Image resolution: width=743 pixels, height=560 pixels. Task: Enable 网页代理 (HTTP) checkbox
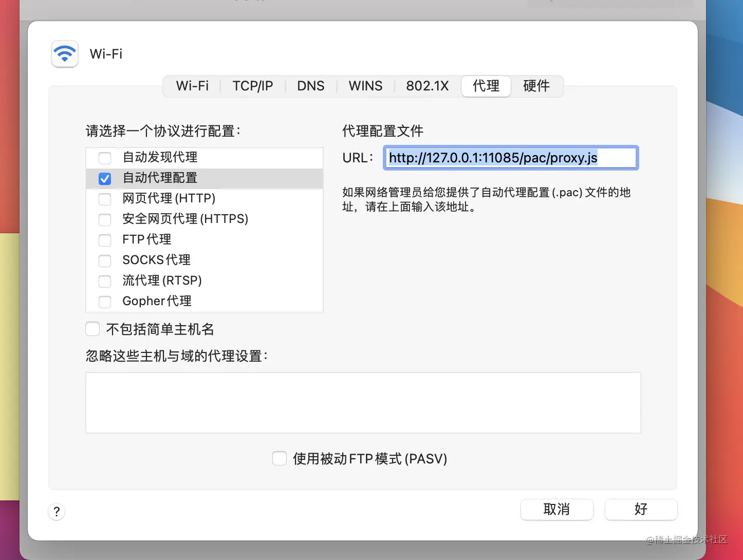(x=105, y=199)
